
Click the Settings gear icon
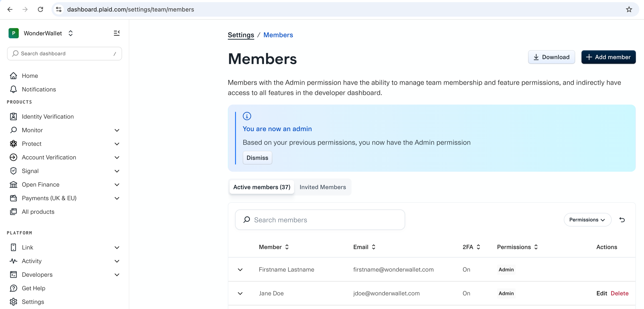click(13, 302)
